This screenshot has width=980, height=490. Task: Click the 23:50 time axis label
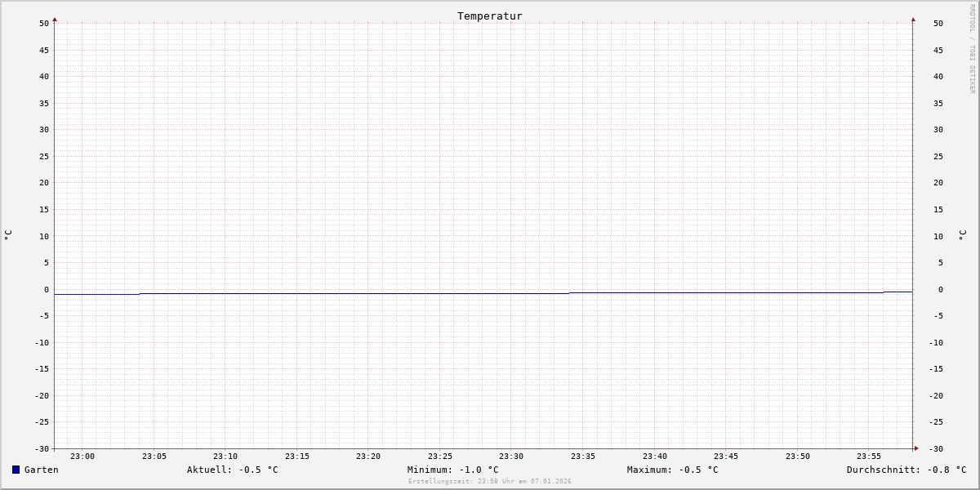point(798,457)
